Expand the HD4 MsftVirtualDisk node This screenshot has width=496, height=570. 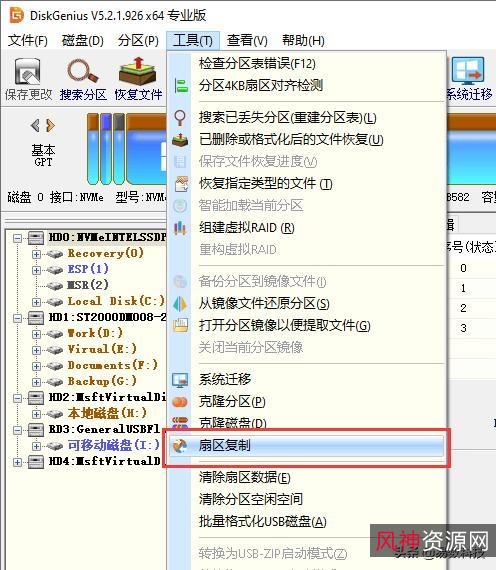coord(17,462)
